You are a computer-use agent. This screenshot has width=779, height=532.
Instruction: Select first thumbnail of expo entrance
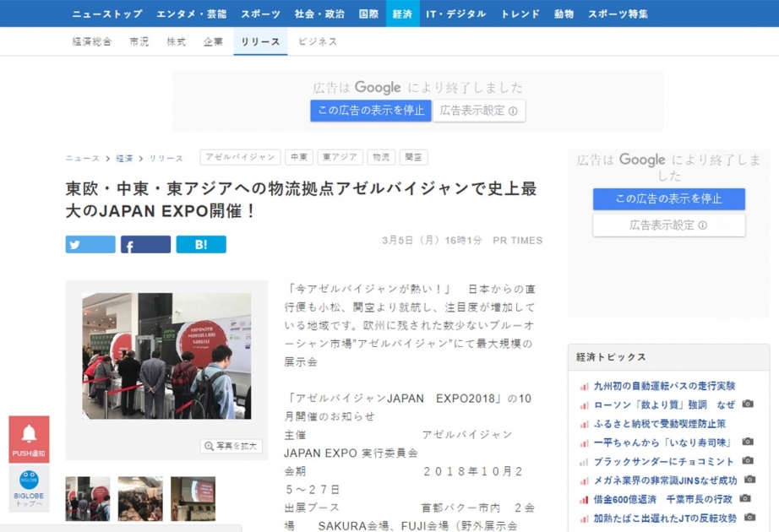[x=88, y=499]
